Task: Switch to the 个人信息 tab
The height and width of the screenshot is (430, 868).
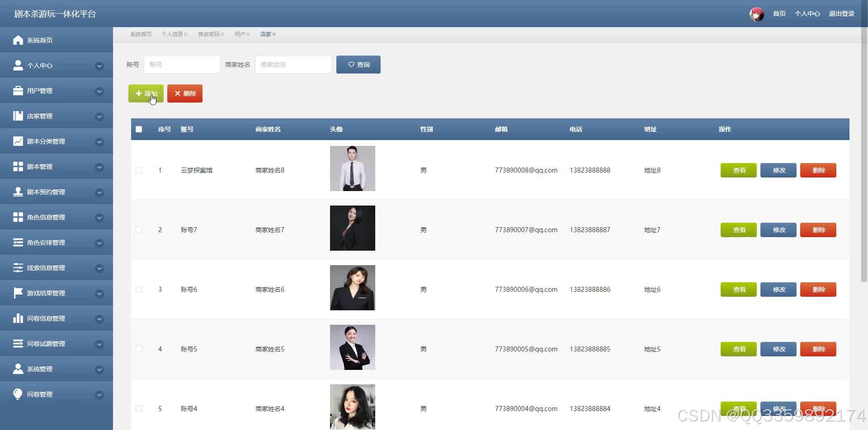Action: click(172, 34)
